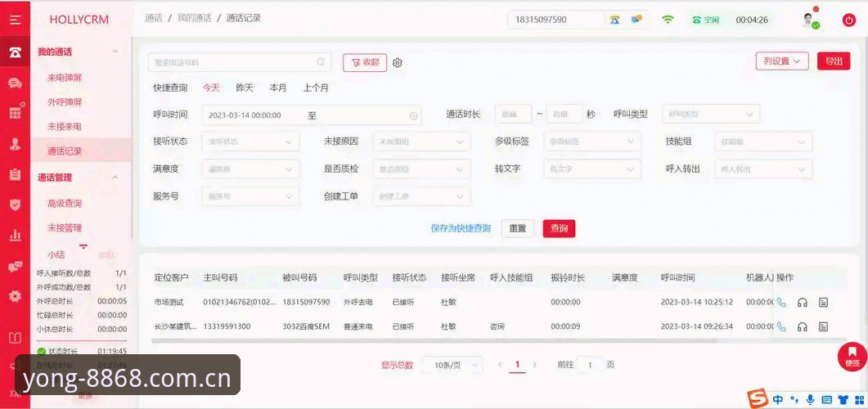This screenshot has height=409, width=868.
Task: Click the headphone icon in the 13319591300 row
Action: (802, 326)
